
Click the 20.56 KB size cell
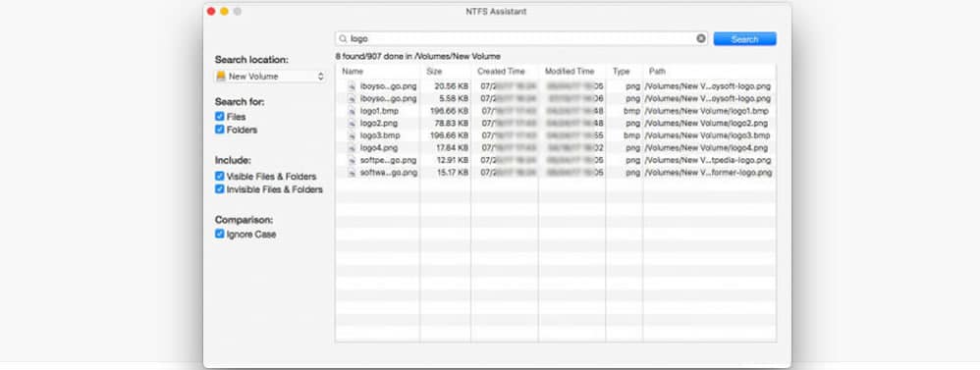coord(452,86)
